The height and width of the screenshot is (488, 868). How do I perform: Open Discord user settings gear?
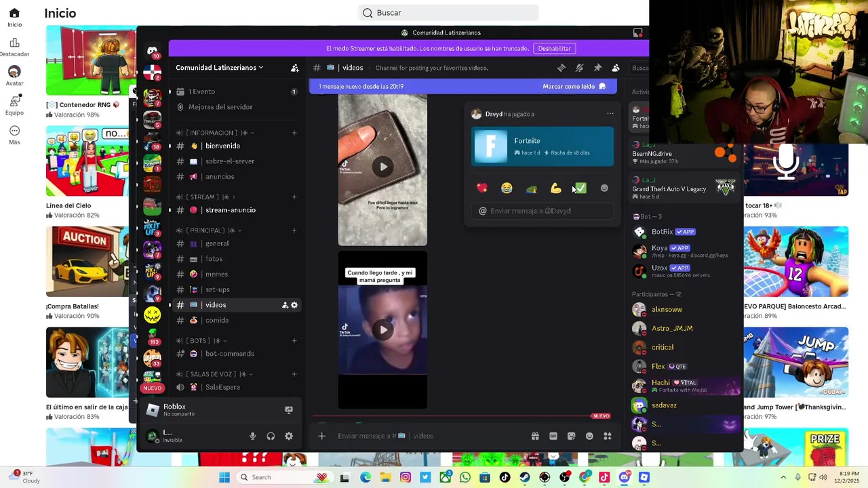[x=289, y=436]
